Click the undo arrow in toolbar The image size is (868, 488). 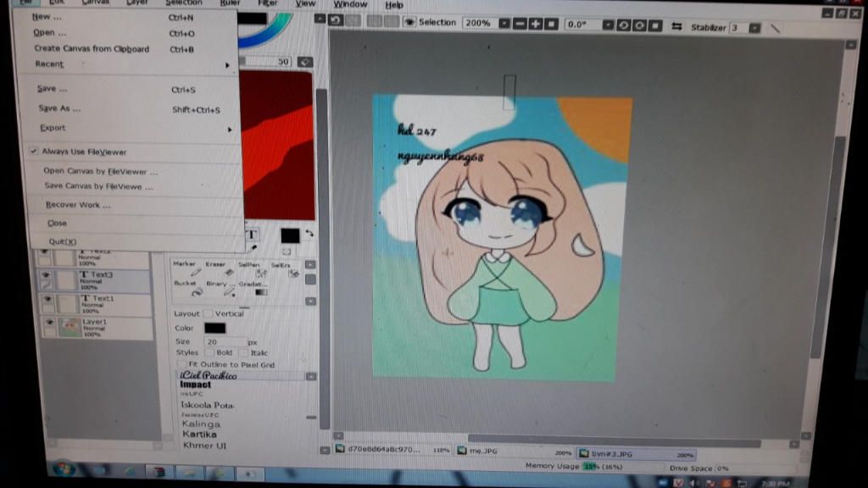(x=337, y=19)
